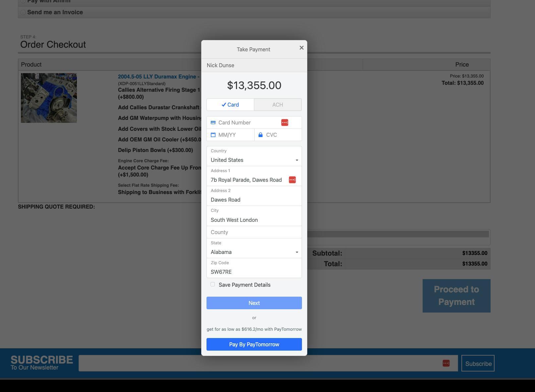Check the Save Payment Details checkbox
Screen dimensions: 535x392
click(213, 284)
